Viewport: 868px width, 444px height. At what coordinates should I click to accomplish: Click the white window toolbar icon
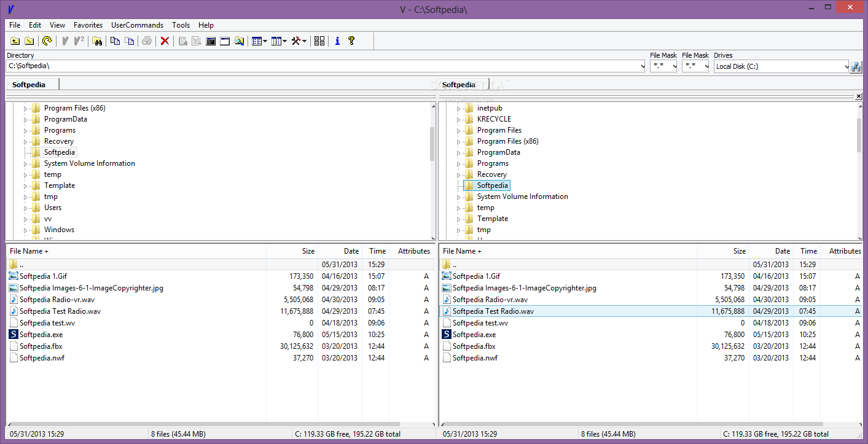(x=225, y=41)
